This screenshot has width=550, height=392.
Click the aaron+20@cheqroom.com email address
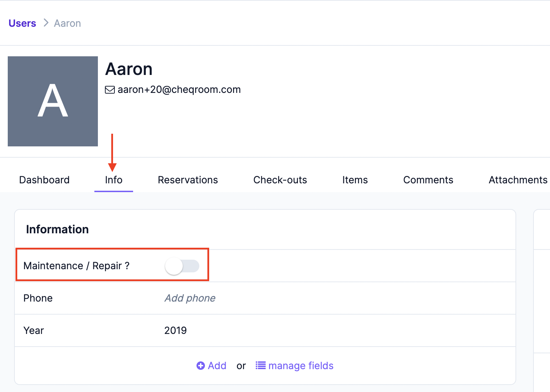(x=179, y=90)
